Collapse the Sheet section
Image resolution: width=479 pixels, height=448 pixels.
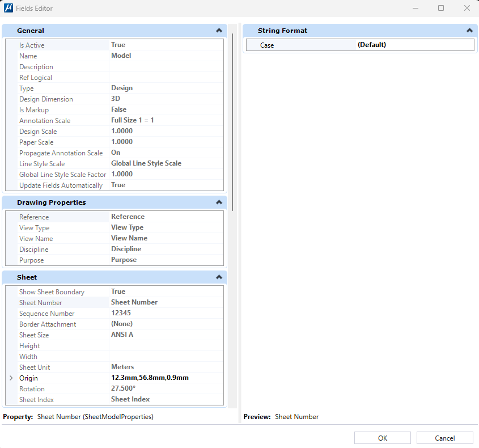point(219,277)
